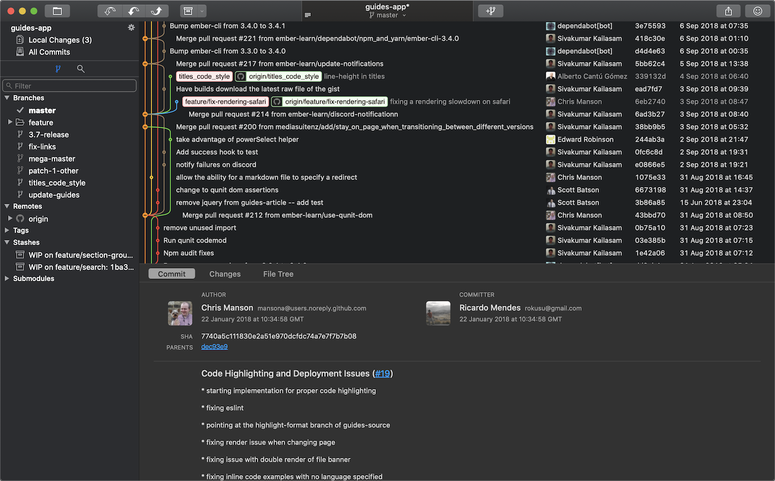Click commit hash 244ab3a
The height and width of the screenshot is (481, 775).
tap(649, 139)
